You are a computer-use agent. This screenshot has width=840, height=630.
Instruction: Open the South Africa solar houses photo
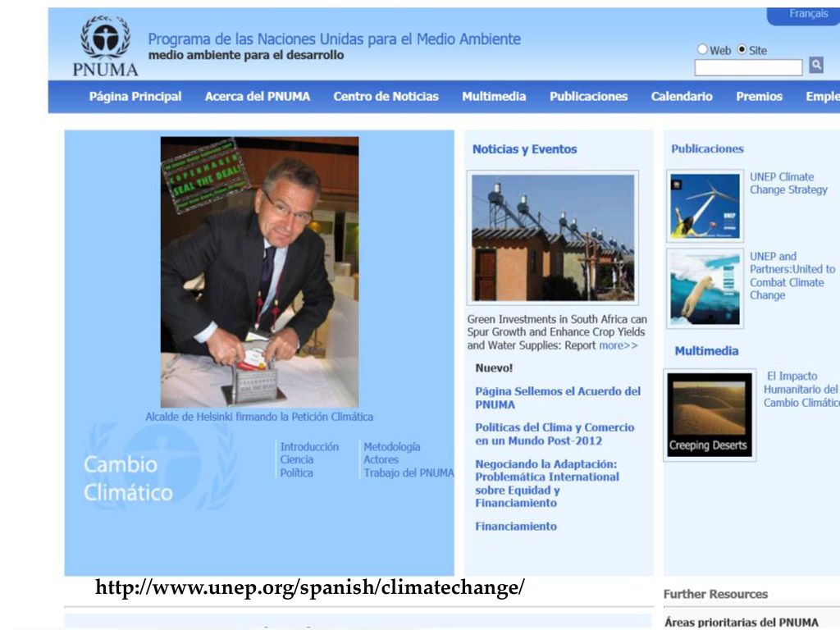point(553,237)
